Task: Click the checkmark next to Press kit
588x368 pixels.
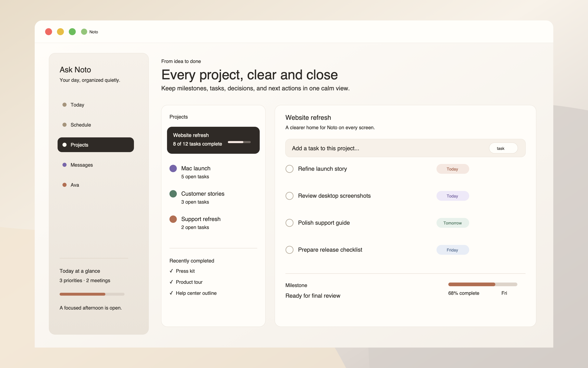Action: tap(171, 271)
